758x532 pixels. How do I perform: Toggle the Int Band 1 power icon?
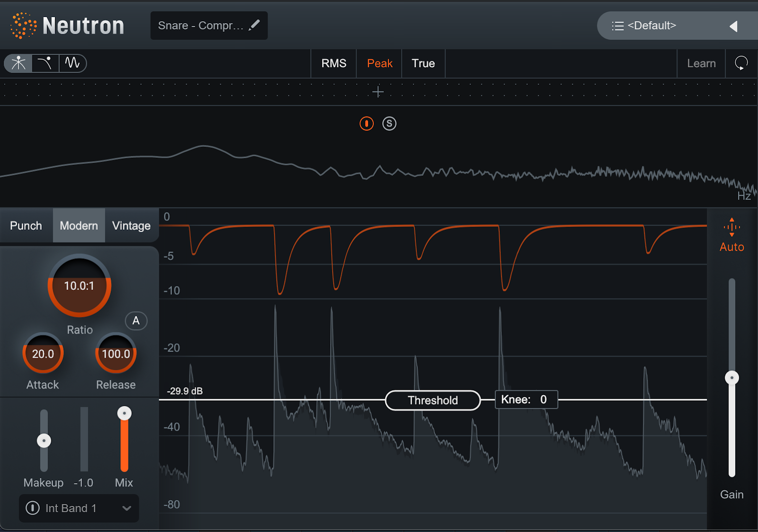pyautogui.click(x=33, y=508)
